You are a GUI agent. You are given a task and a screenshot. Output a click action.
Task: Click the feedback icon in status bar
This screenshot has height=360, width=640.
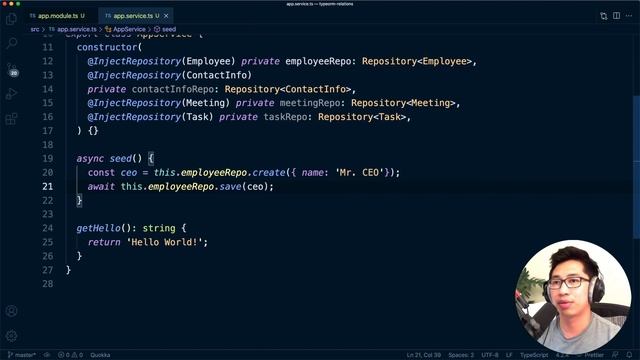tap(615, 355)
